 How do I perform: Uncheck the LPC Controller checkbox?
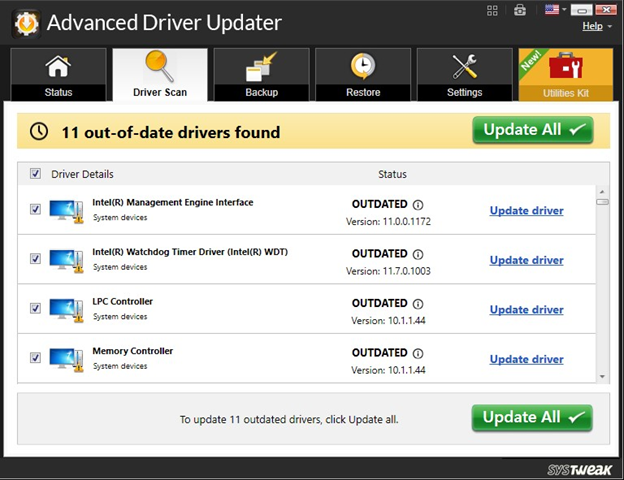tap(36, 308)
